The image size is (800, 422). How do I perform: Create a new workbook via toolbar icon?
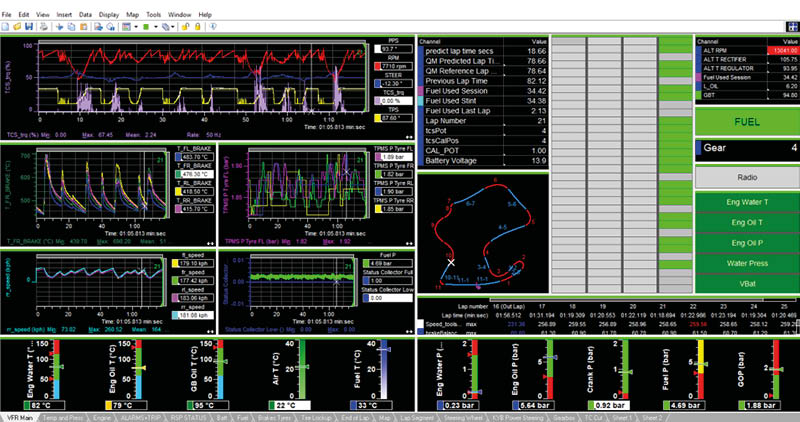pyautogui.click(x=5, y=27)
